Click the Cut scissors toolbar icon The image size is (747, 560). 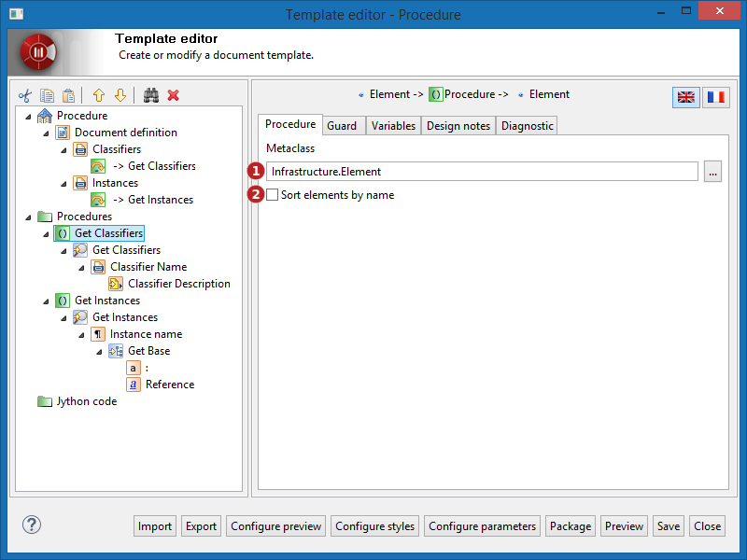[25, 95]
